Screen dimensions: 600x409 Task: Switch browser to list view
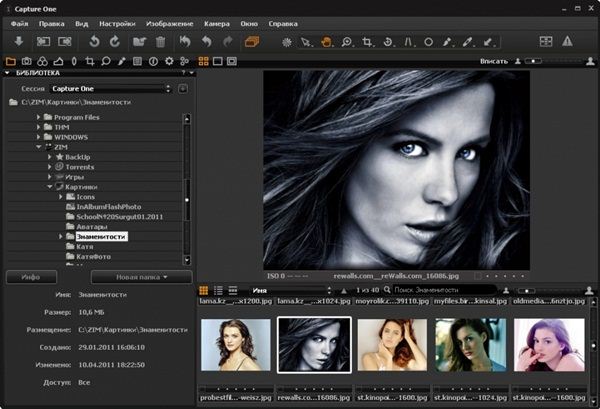pyautogui.click(x=218, y=289)
